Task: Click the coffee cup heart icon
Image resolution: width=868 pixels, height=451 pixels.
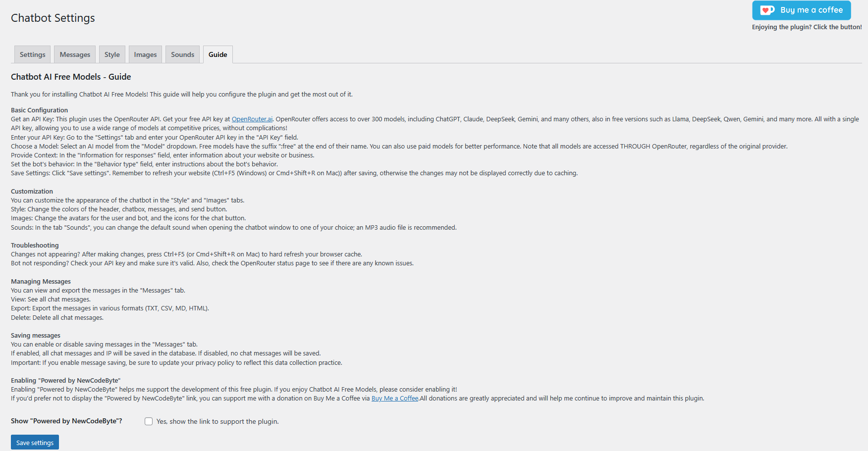Action: pyautogui.click(x=767, y=10)
